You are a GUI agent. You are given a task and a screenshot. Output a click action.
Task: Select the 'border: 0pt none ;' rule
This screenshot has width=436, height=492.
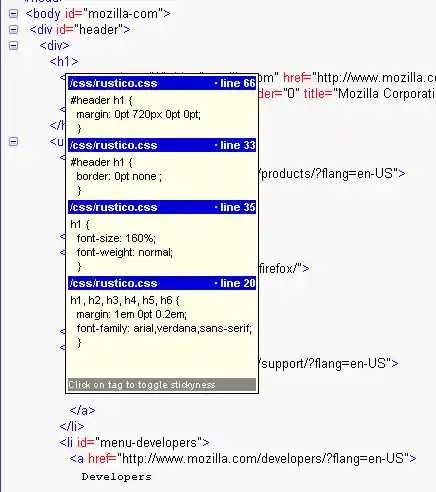pos(119,176)
